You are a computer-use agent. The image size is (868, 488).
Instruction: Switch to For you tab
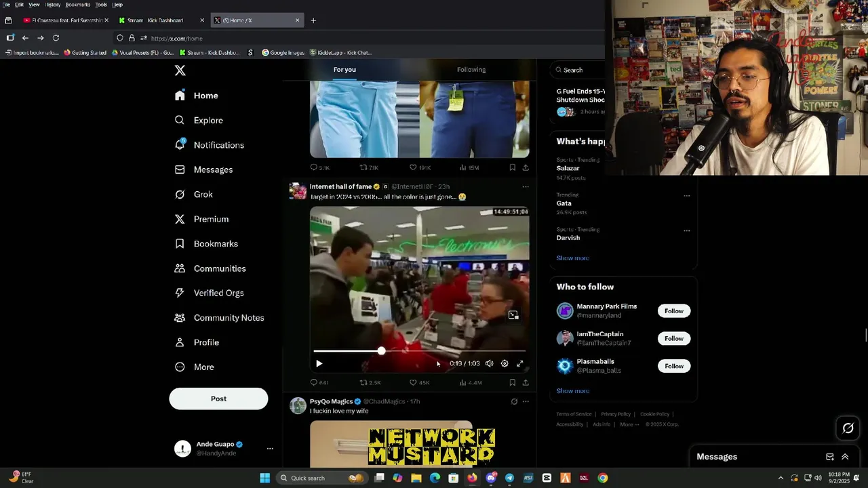(x=344, y=70)
